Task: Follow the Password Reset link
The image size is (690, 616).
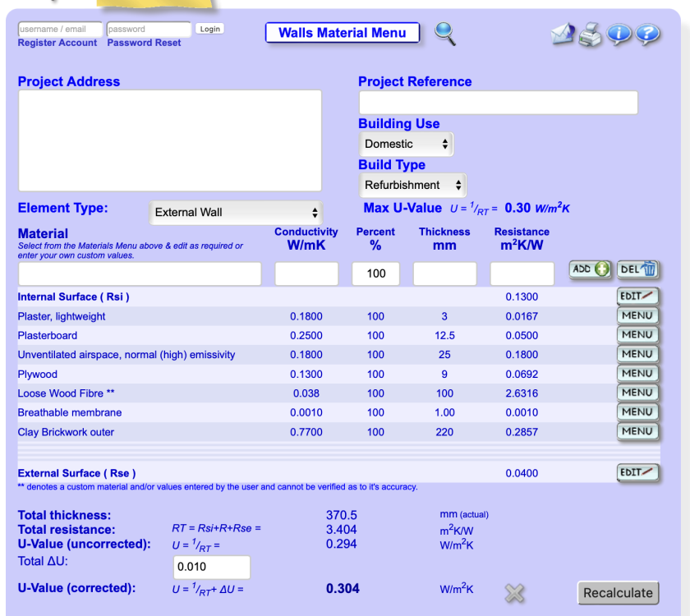Action: (144, 43)
